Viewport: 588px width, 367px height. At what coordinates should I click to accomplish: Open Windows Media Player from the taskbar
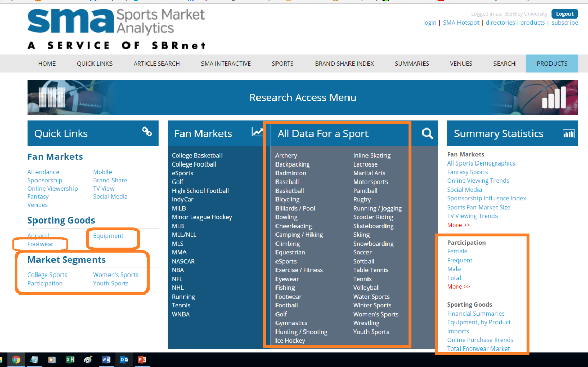click(51, 360)
